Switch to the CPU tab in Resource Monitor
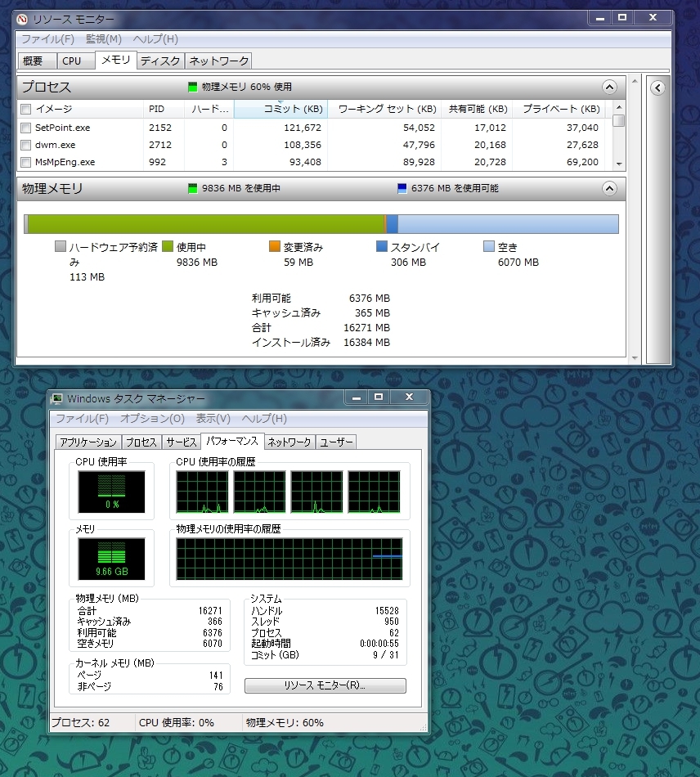The height and width of the screenshot is (777, 700). click(x=75, y=61)
